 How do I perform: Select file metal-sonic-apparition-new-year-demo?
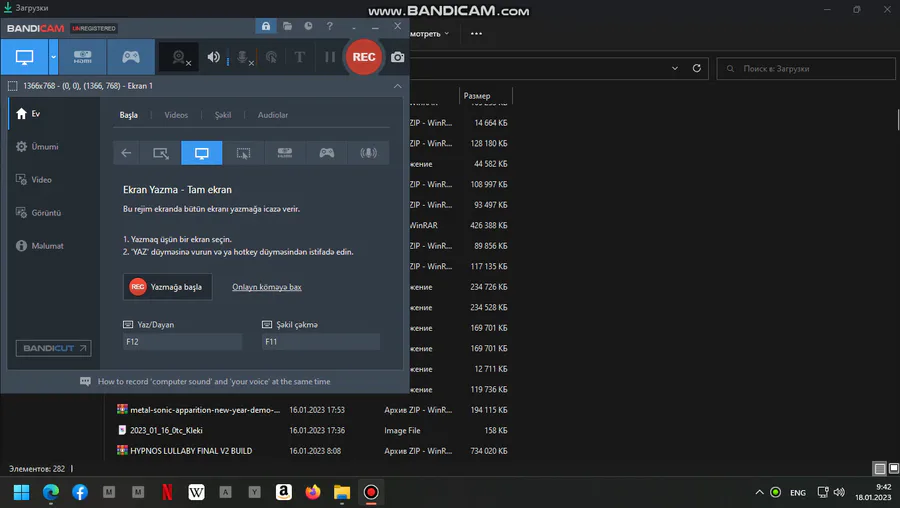tap(205, 410)
